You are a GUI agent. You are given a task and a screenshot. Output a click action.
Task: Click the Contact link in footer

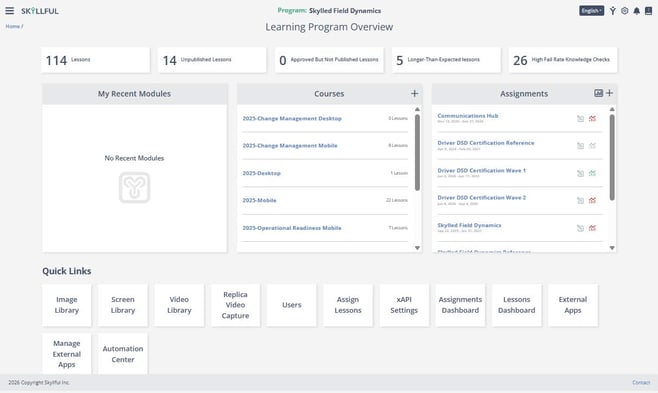pyautogui.click(x=641, y=382)
